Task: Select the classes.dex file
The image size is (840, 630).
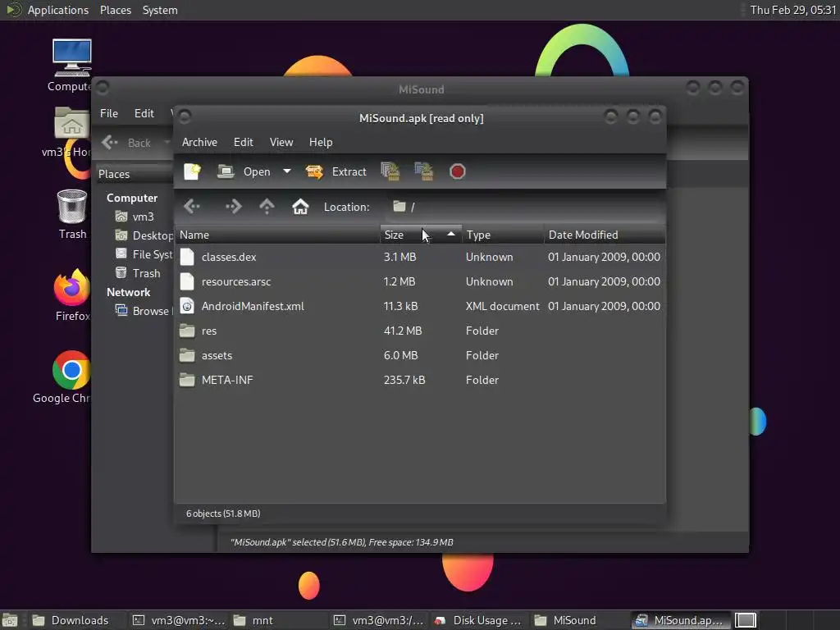Action: point(421,257)
